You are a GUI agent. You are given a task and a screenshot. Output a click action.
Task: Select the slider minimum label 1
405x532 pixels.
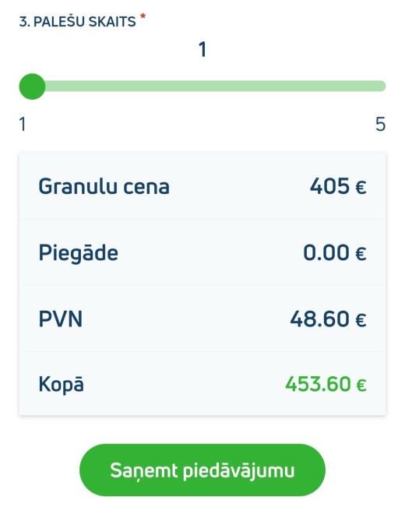pos(23,124)
